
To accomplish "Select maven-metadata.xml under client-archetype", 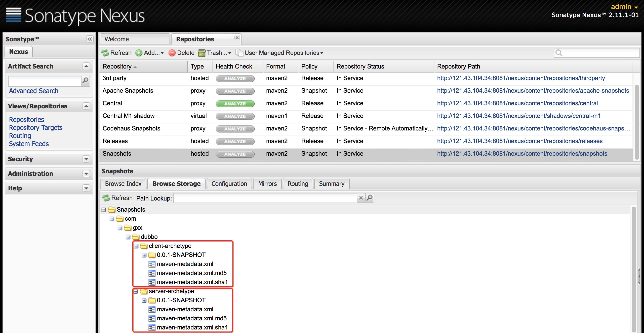I will [x=185, y=264].
